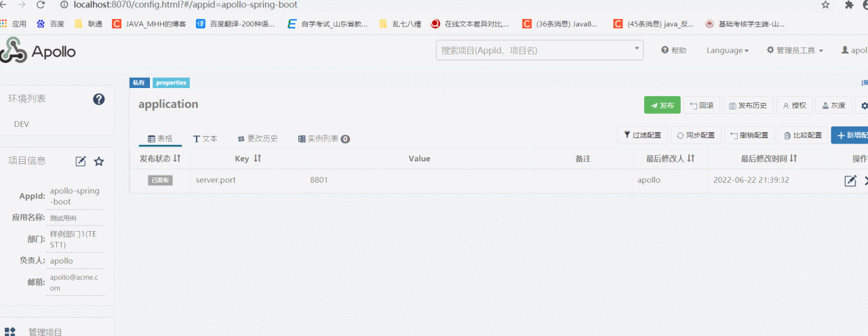The height and width of the screenshot is (336, 868).
Task: Favorite the project with the star icon
Action: [x=99, y=161]
